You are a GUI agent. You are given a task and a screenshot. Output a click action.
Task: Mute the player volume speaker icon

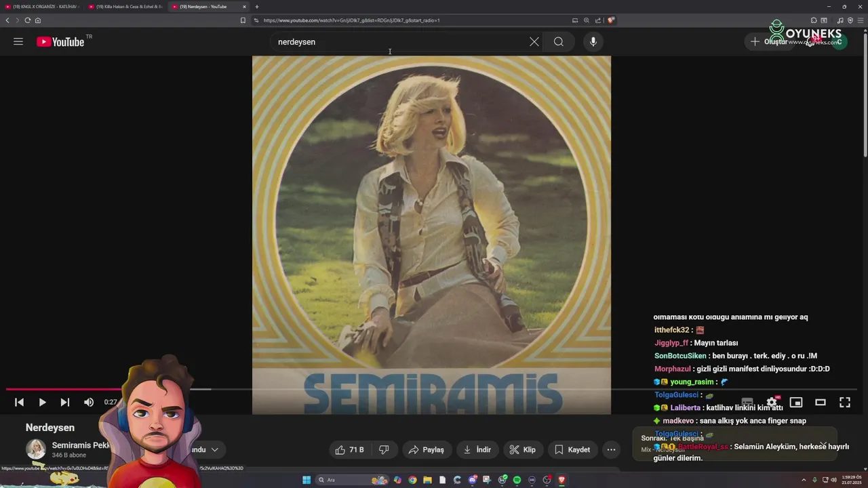click(89, 402)
